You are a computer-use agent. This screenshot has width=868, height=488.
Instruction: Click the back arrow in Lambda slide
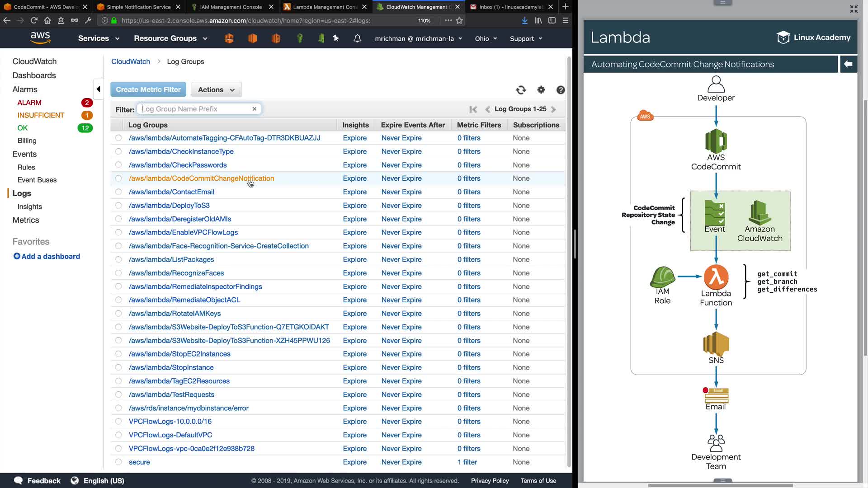click(x=848, y=64)
